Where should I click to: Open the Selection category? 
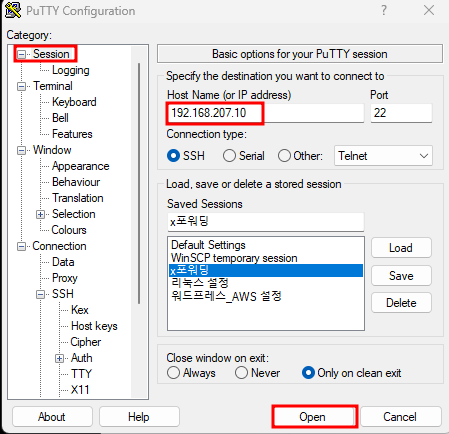pyautogui.click(x=74, y=214)
